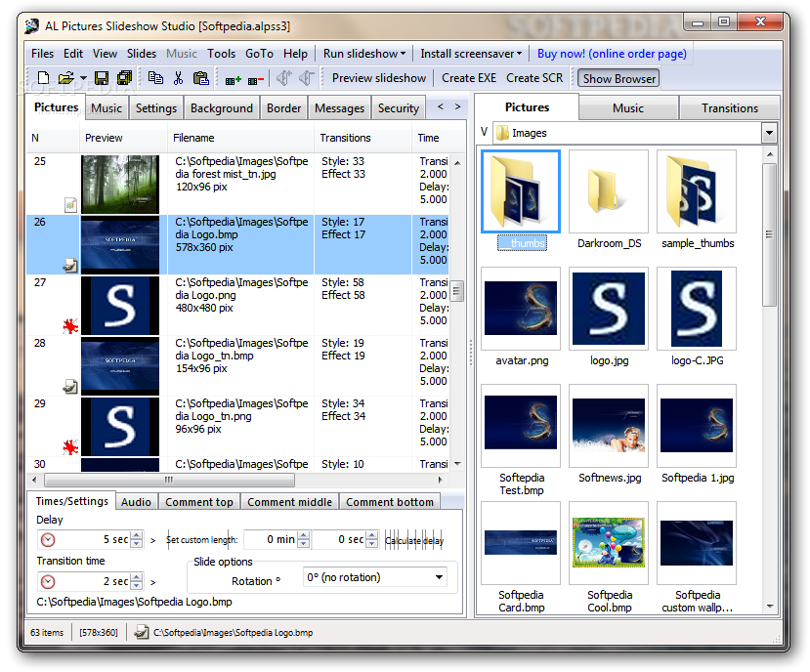810x672 pixels.
Task: Click the New file icon
Action: coord(43,78)
